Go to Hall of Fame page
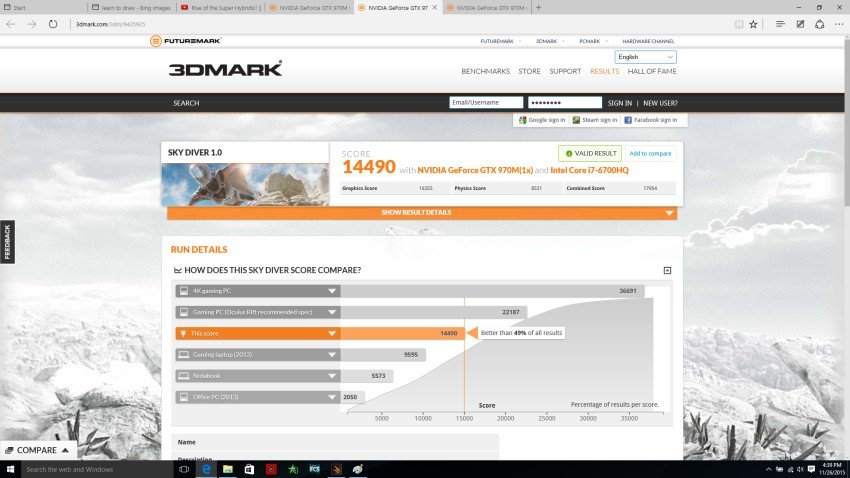The height and width of the screenshot is (478, 850). pos(652,71)
